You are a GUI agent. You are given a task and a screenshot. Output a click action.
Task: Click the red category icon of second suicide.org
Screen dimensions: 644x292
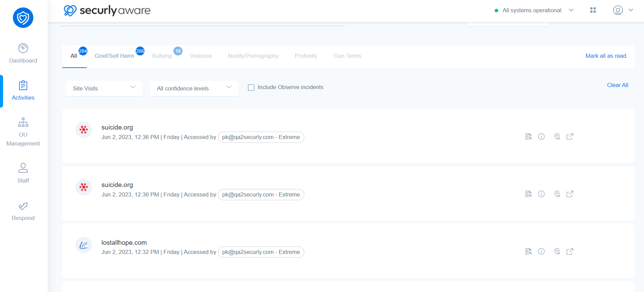coord(84,187)
